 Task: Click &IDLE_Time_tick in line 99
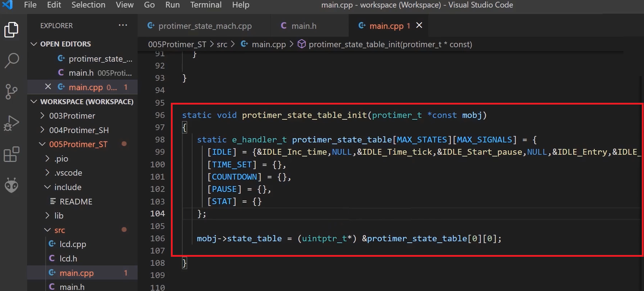tap(394, 152)
